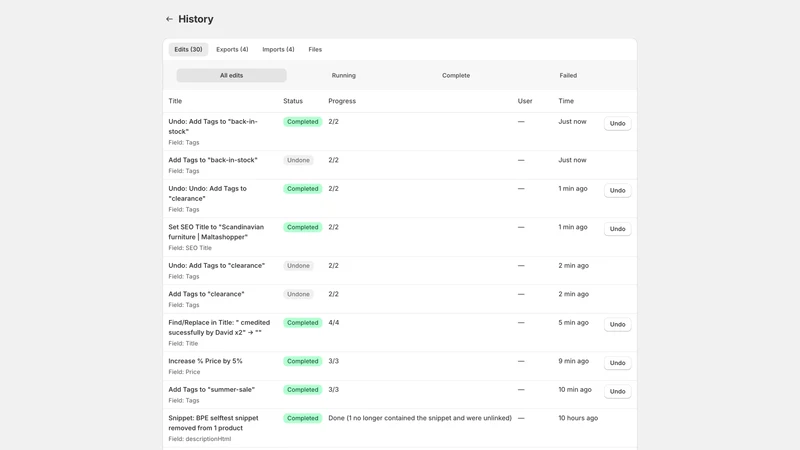This screenshot has height=450, width=800.
Task: Click the Progress column header
Action: (x=342, y=101)
